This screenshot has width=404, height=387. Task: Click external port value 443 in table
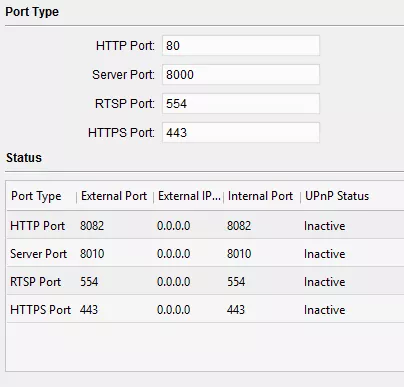(89, 310)
